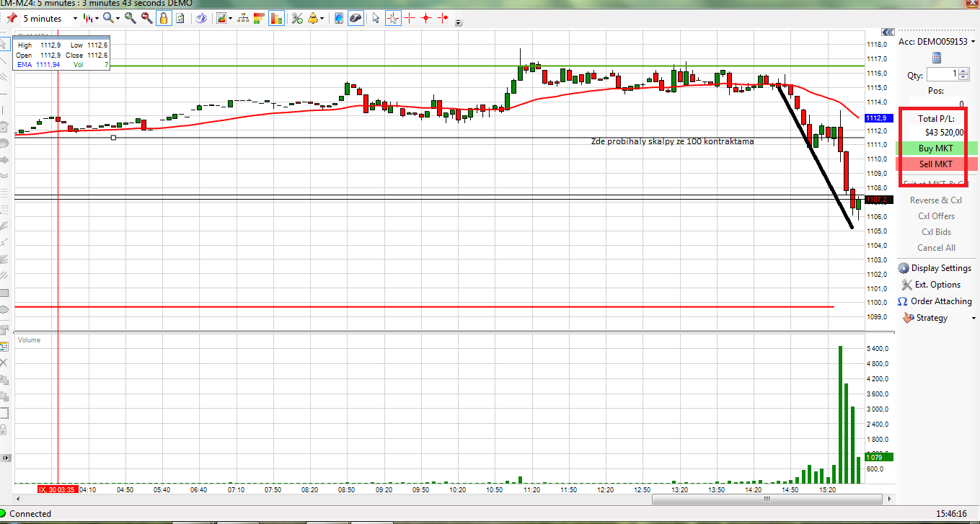Click the percent scissors toolbar icon
The image size is (980, 524).
[296, 18]
